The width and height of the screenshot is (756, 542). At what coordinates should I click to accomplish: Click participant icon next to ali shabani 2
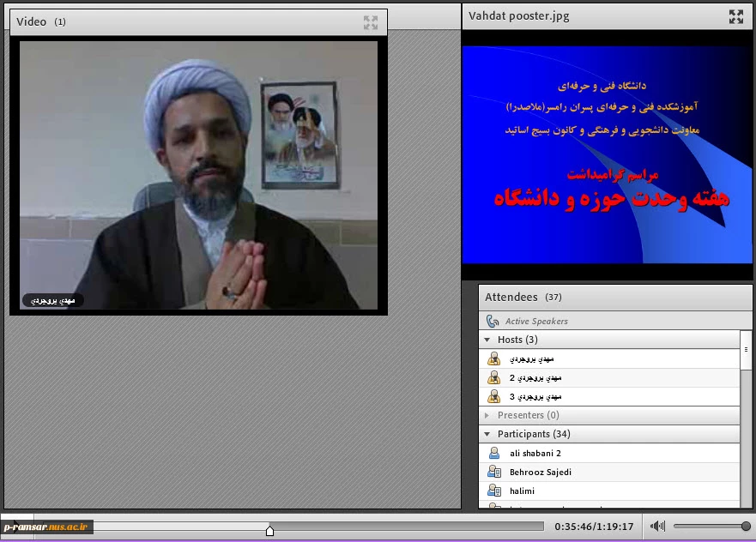coord(494,453)
